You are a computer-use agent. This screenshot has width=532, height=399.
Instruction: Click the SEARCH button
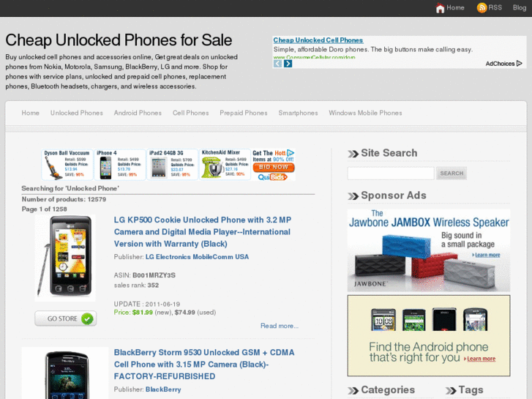pos(452,174)
